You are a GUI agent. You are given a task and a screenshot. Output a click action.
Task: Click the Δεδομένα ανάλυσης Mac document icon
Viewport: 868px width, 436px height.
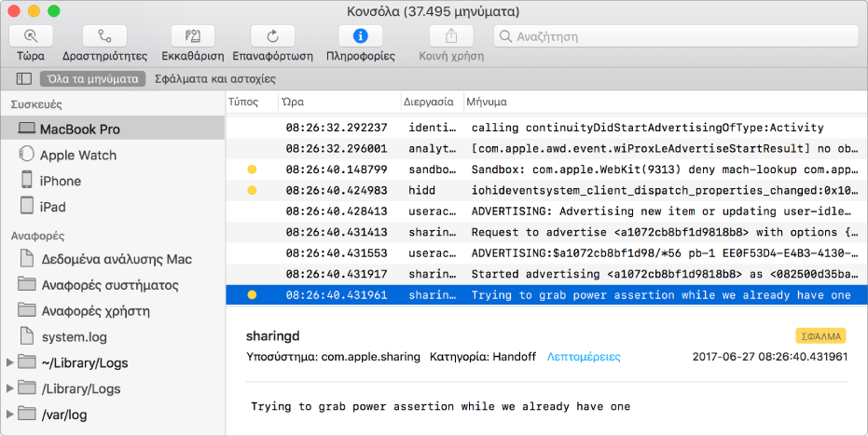26,257
